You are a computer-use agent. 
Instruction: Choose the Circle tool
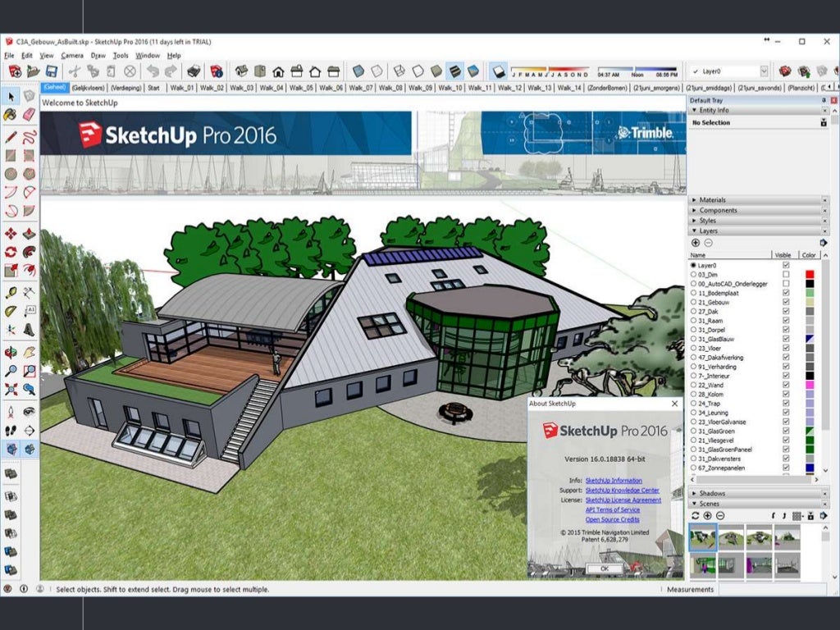tap(11, 174)
